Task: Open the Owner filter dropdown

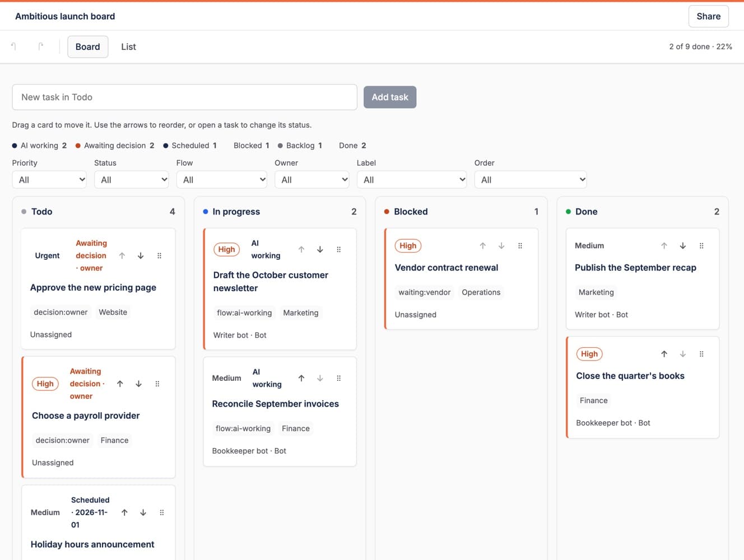Action: (312, 180)
